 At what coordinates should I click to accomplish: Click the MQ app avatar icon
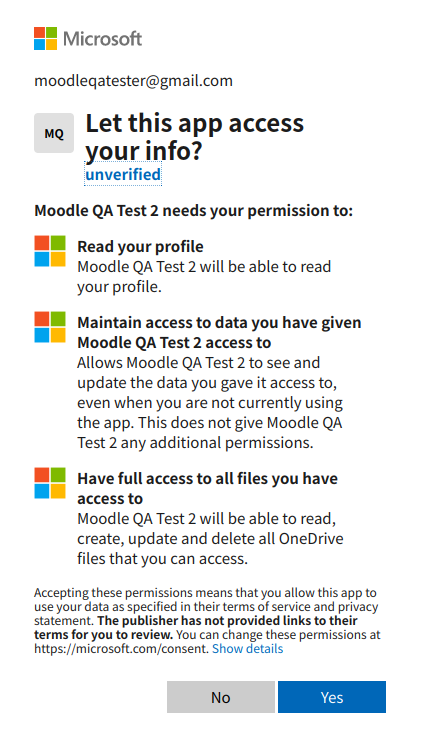(x=54, y=133)
